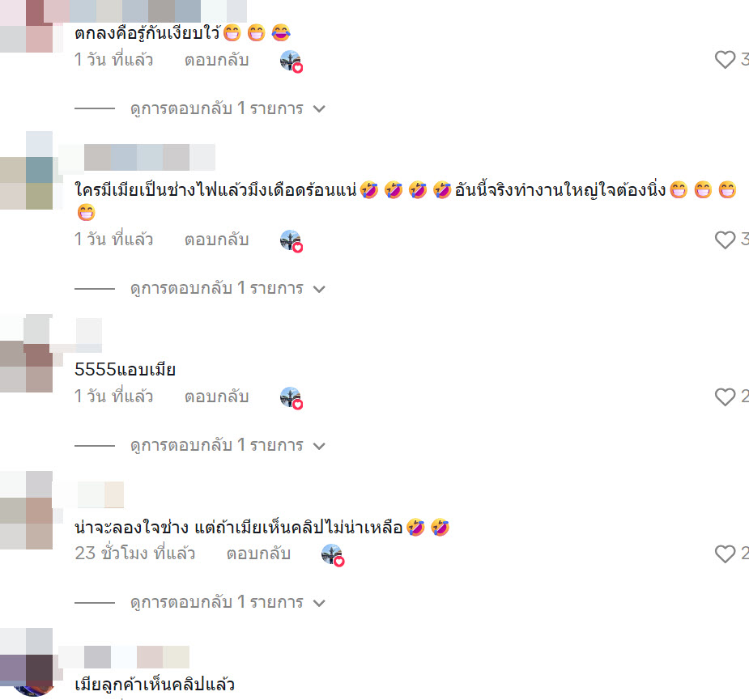Click ตอบกลับ under "5555แอบเมีย"
The height and width of the screenshot is (700, 749).
pyautogui.click(x=216, y=397)
